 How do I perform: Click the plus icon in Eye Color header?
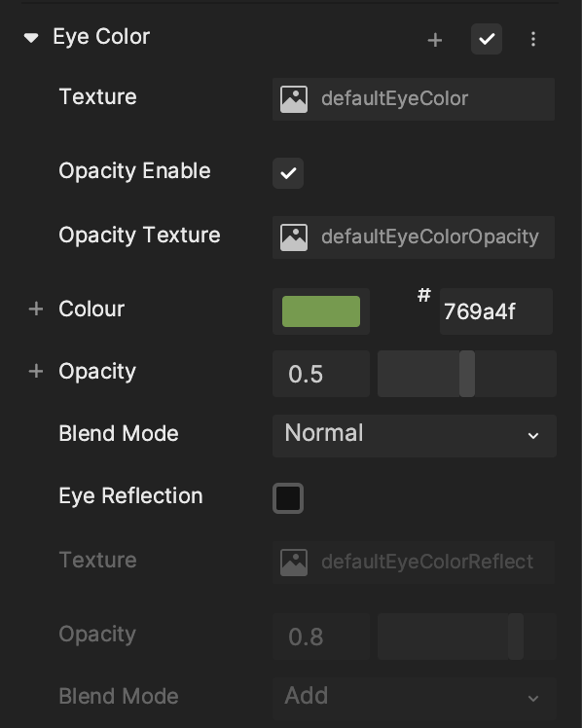tap(434, 40)
